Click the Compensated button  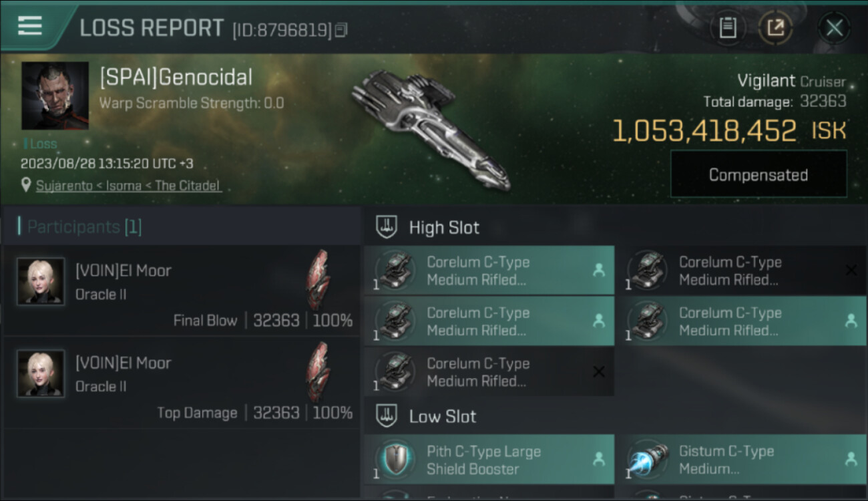tap(758, 174)
